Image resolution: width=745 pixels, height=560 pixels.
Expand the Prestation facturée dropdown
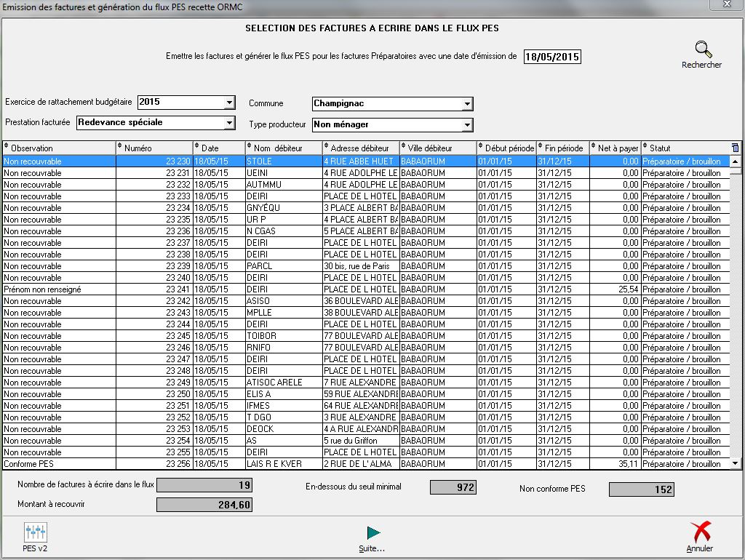point(229,123)
